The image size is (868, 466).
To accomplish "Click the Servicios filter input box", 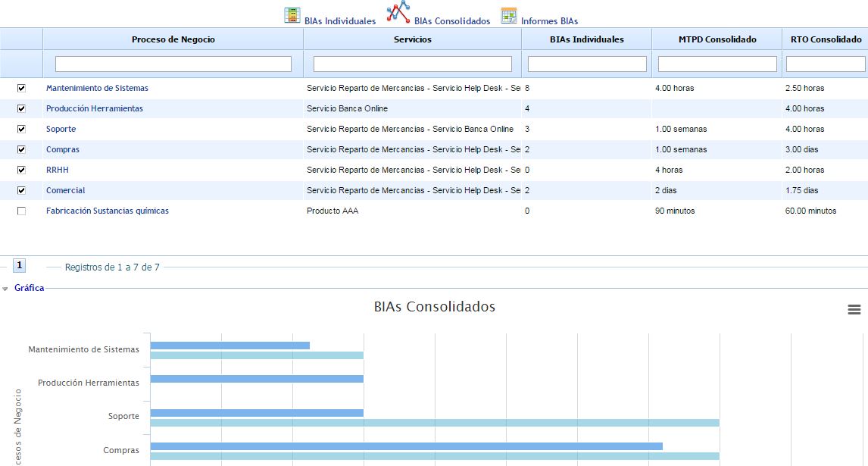I will (412, 64).
